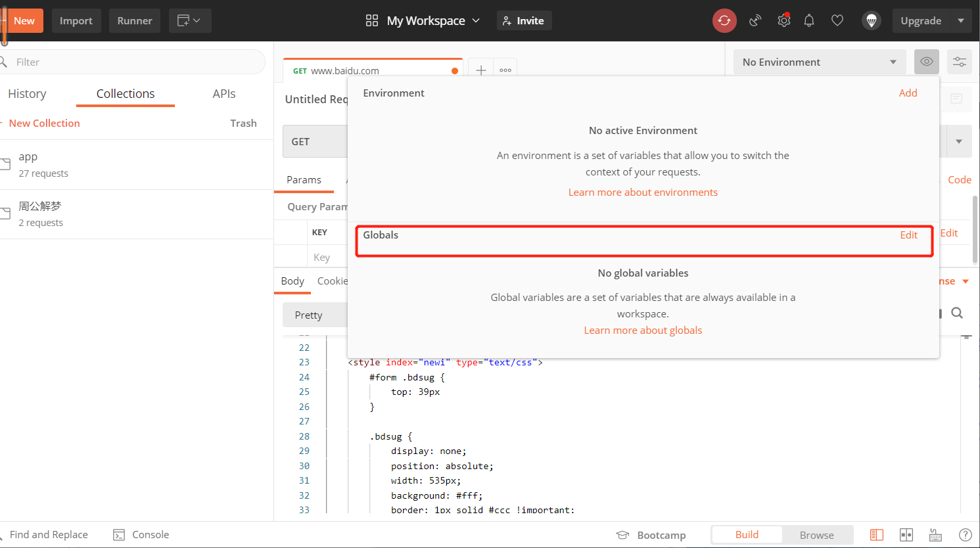Click the code line "position: absolute;"
Screen dimensions: 980x548
pyautogui.click(x=442, y=466)
